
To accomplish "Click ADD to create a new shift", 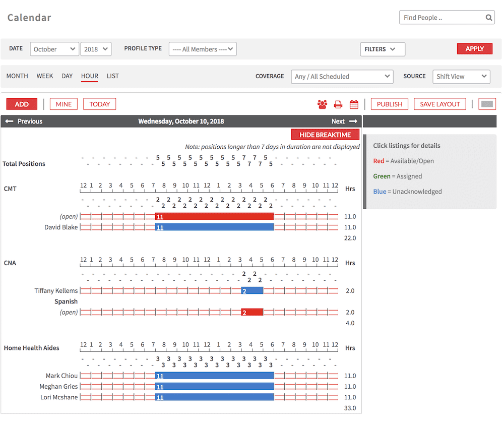I will pyautogui.click(x=21, y=104).
